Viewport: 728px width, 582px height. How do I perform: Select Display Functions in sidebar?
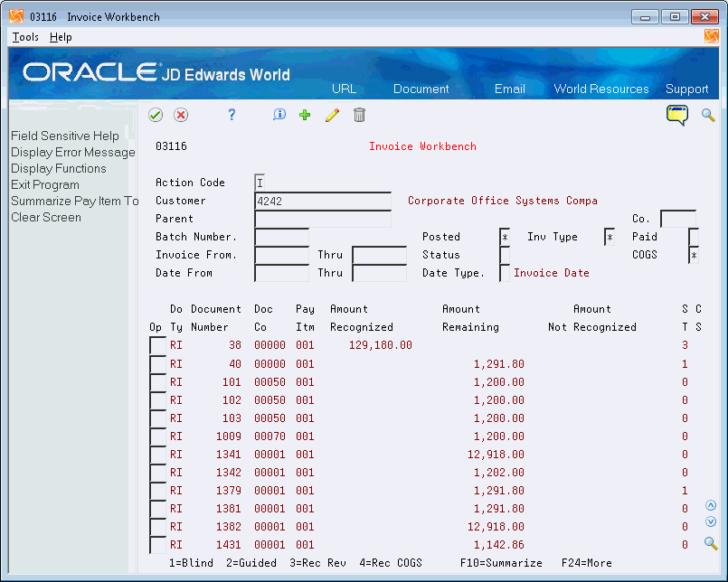tap(59, 168)
